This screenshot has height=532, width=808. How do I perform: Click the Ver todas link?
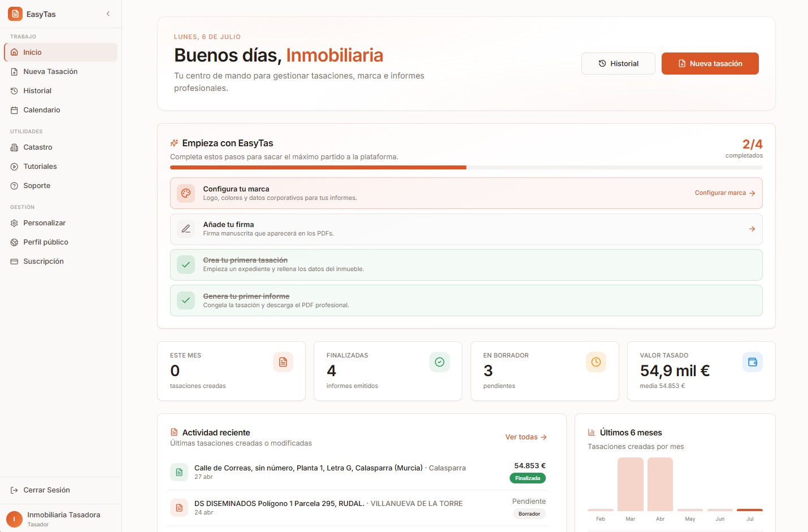point(526,437)
